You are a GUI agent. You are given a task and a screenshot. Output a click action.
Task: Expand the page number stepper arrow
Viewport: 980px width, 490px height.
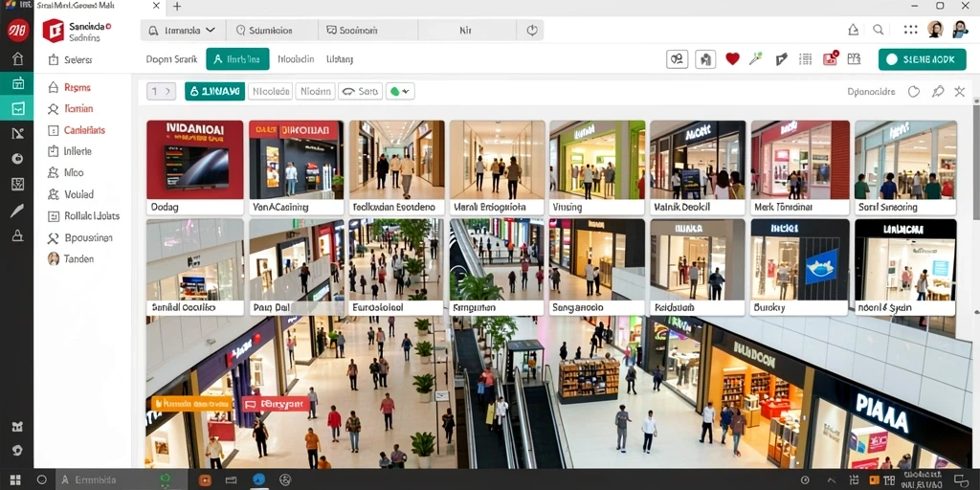(167, 91)
